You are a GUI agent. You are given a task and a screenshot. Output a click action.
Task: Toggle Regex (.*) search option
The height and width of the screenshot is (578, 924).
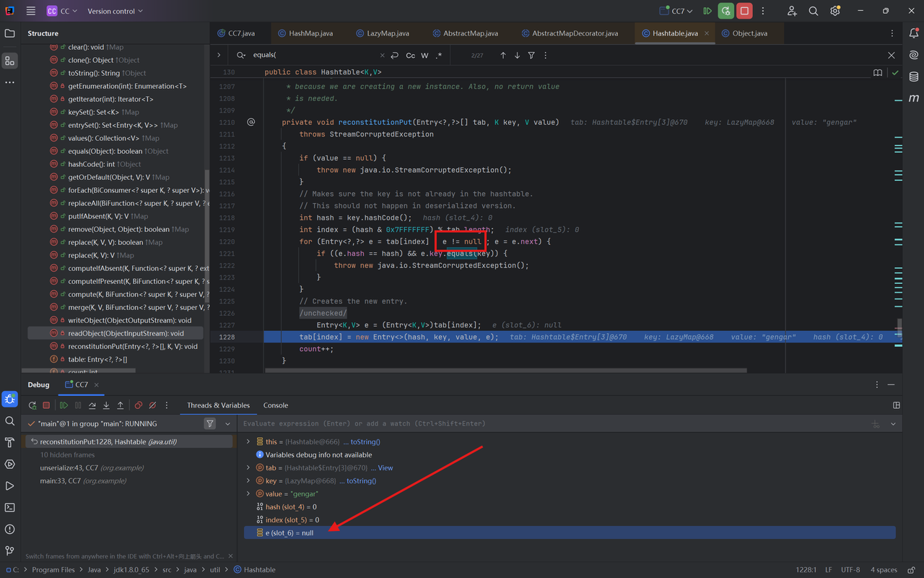[438, 56]
